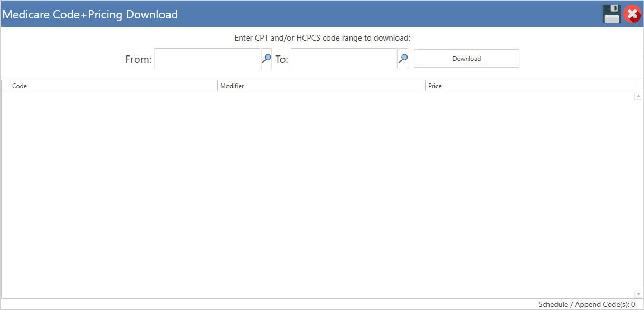The width and height of the screenshot is (644, 310).
Task: Close the Medicare Code+Pricing Download window
Action: 632,14
